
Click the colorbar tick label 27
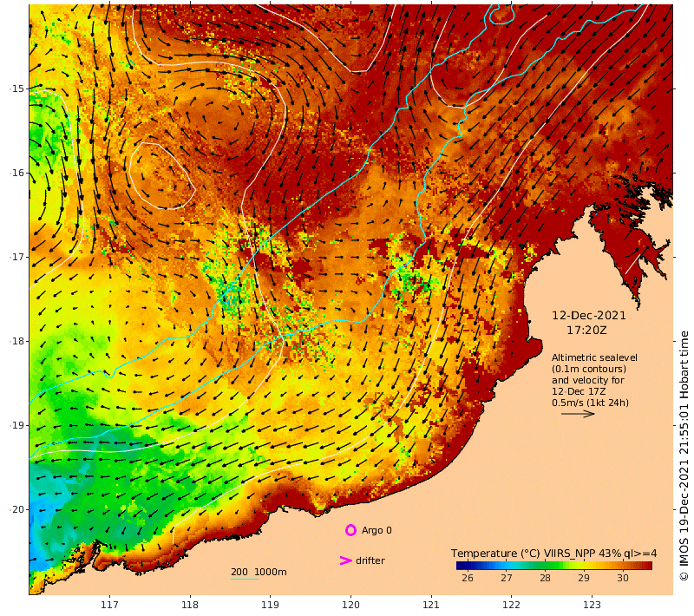tap(507, 578)
